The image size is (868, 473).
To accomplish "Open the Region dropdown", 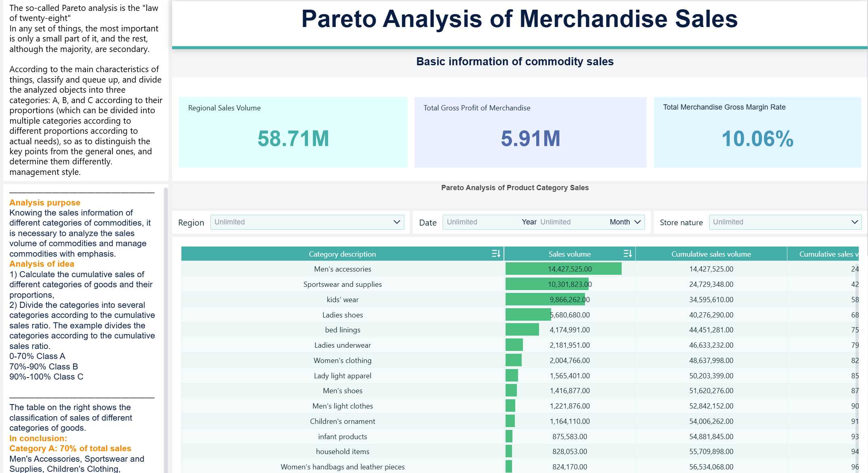I will point(307,222).
